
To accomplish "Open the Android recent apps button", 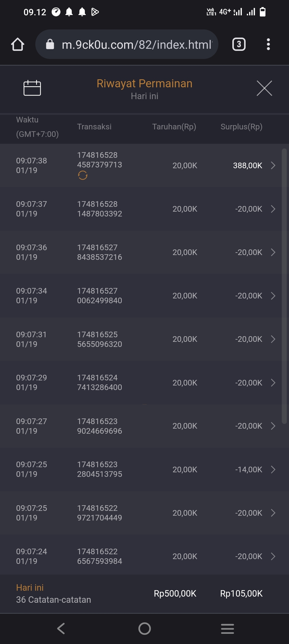I will (227, 628).
